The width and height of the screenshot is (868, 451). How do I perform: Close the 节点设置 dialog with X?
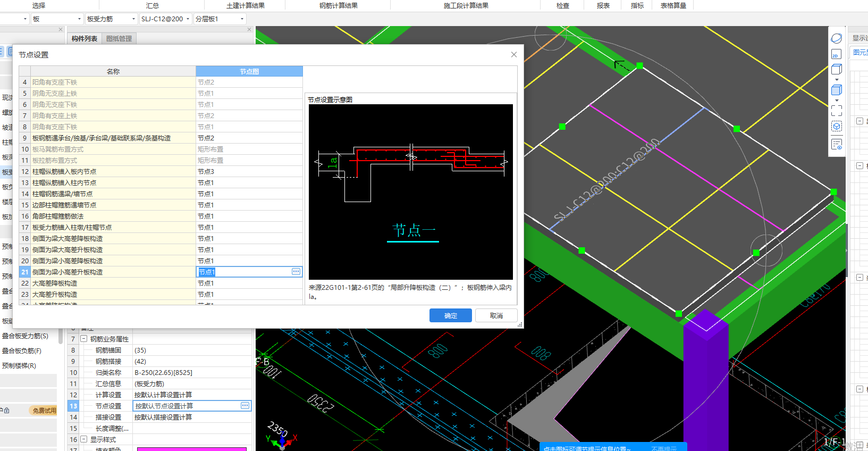click(x=514, y=55)
